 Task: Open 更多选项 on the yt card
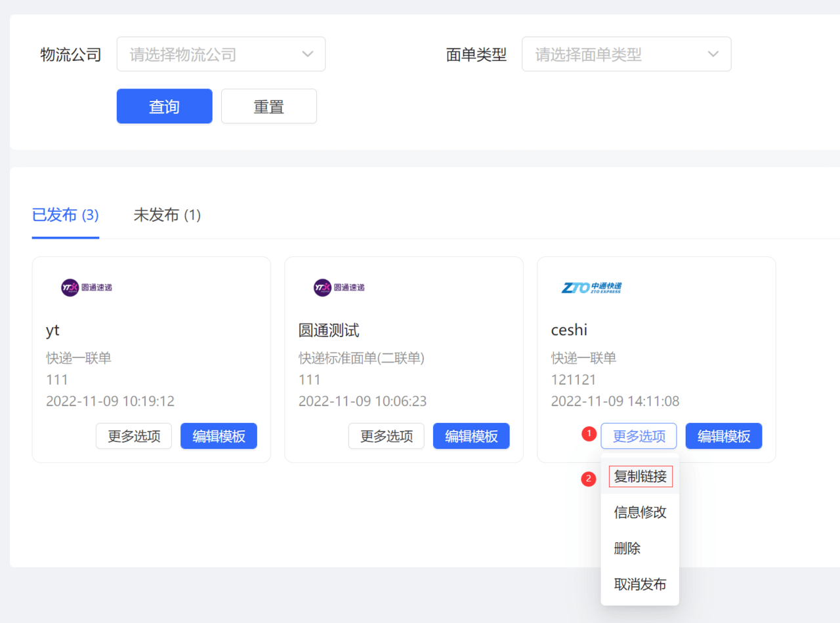134,436
